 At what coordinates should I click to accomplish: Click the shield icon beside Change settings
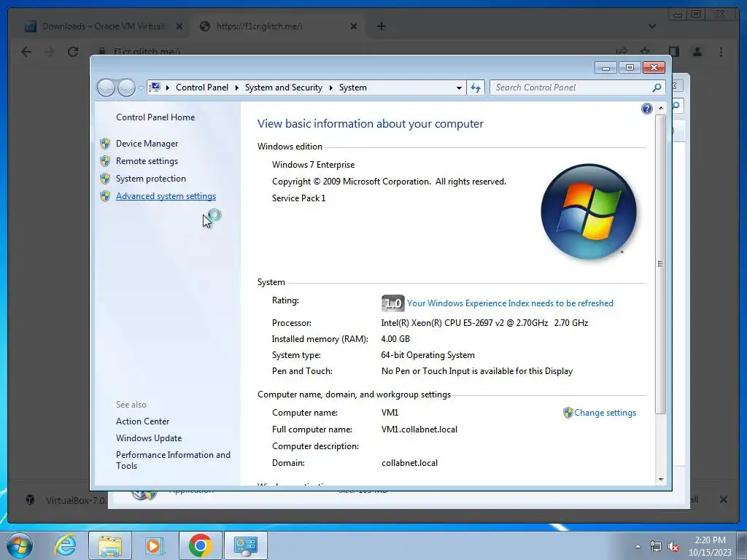pos(568,413)
